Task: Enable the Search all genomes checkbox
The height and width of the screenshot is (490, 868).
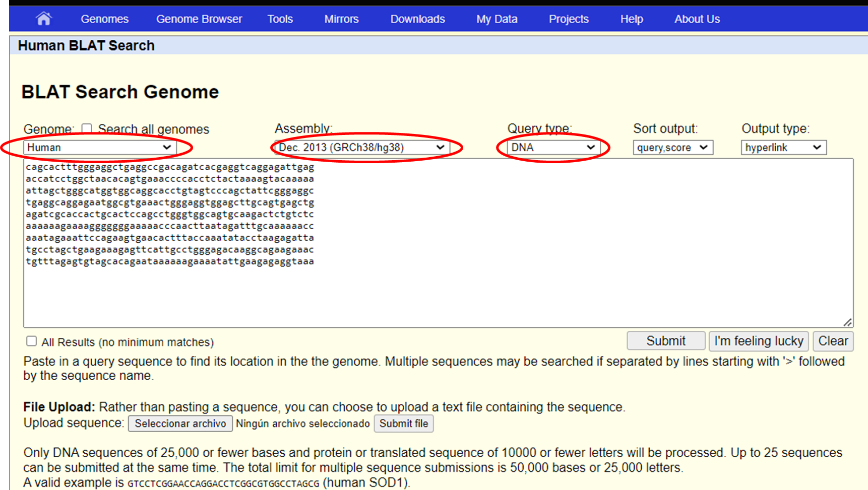Action: click(x=87, y=129)
